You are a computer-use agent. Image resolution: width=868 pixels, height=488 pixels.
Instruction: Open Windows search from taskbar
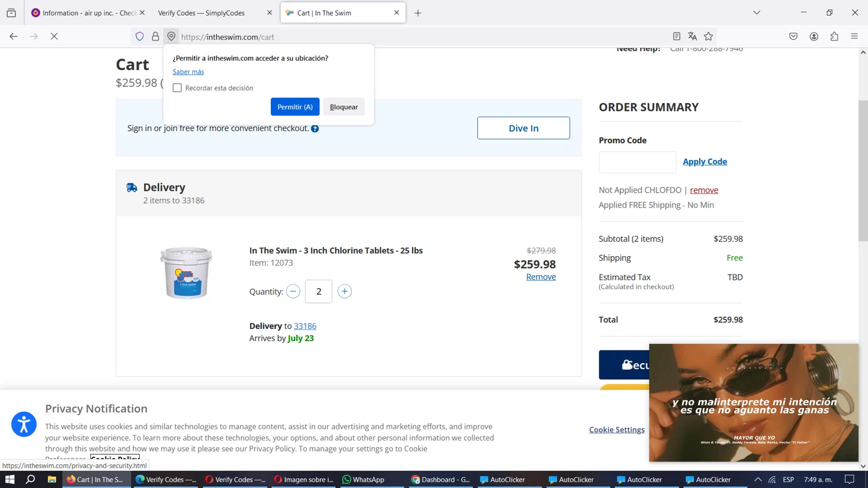point(31,479)
